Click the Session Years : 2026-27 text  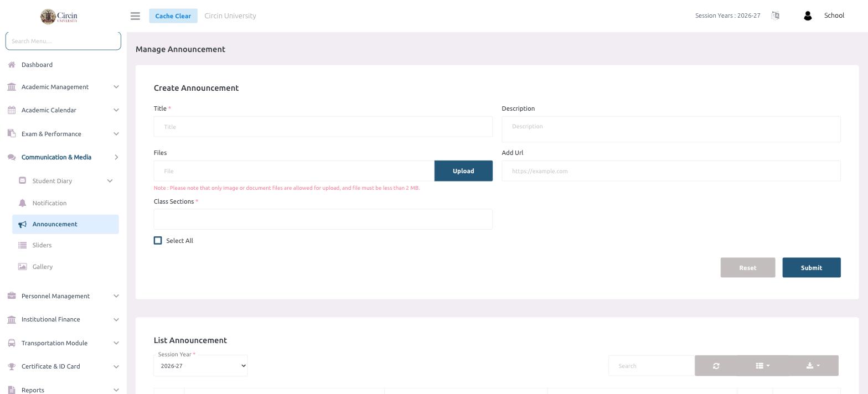click(x=727, y=15)
